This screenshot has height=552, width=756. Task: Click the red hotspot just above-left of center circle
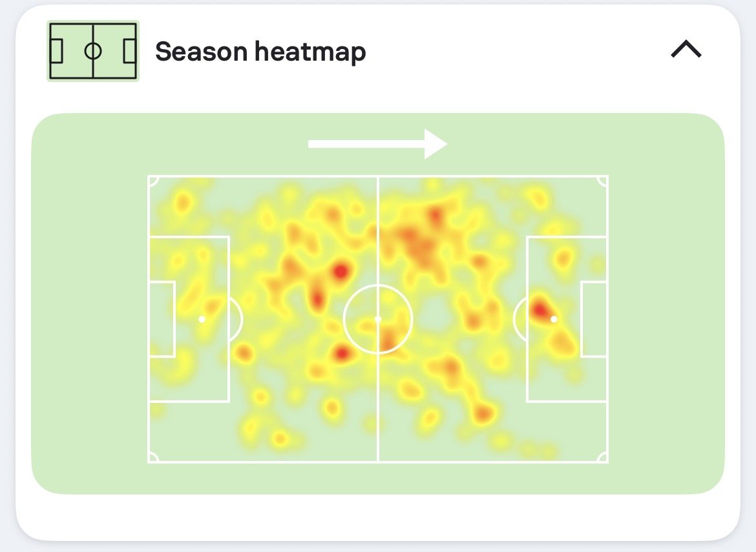coord(341,272)
